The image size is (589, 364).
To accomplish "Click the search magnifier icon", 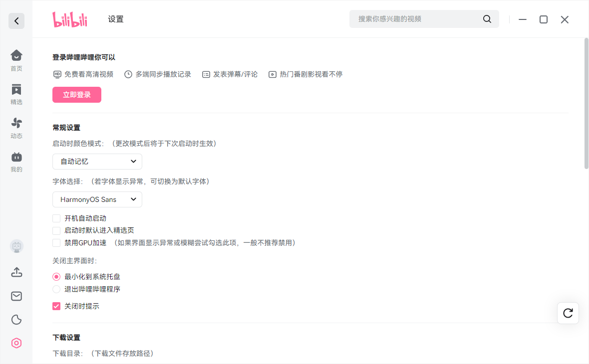I will click(x=487, y=19).
